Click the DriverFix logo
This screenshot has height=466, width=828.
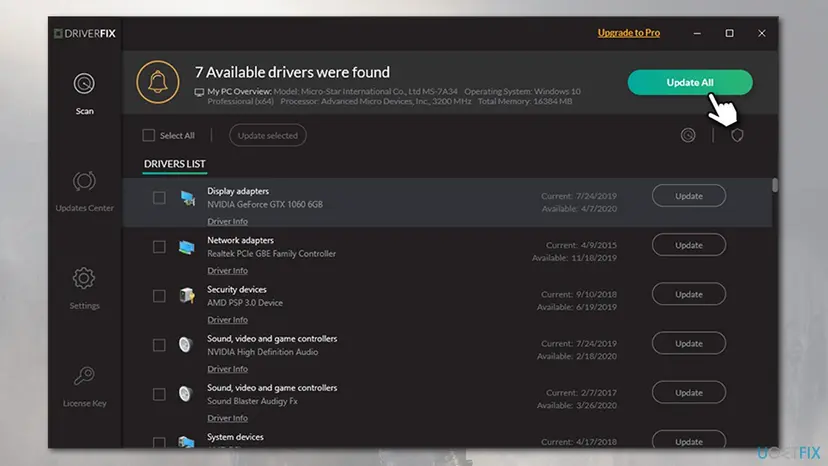(85, 33)
